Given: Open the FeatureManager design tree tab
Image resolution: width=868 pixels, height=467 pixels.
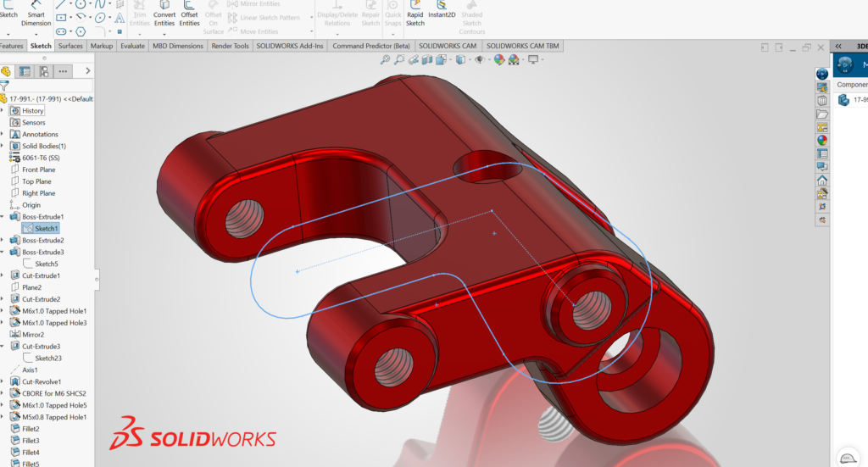Looking at the screenshot, I should tap(6, 71).
